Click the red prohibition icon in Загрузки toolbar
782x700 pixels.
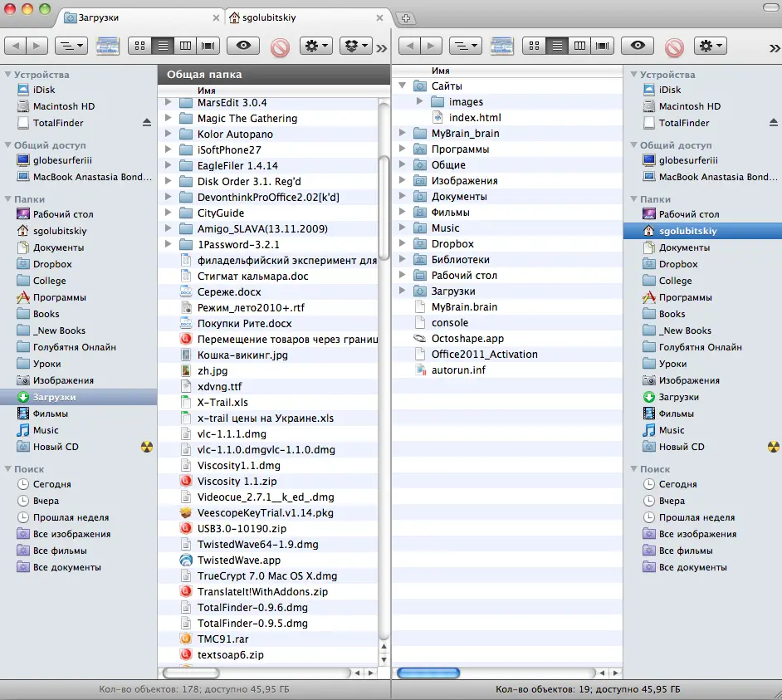coord(280,47)
